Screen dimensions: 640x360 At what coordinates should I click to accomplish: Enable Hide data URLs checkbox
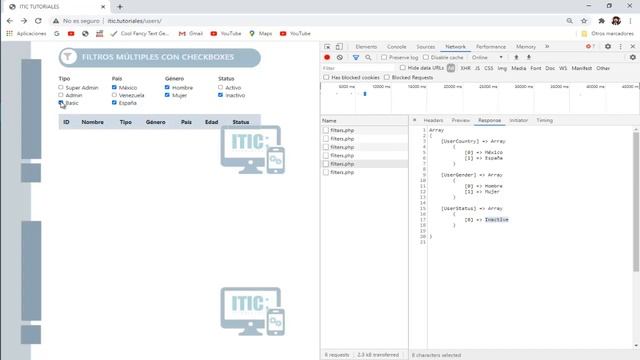[x=403, y=68]
